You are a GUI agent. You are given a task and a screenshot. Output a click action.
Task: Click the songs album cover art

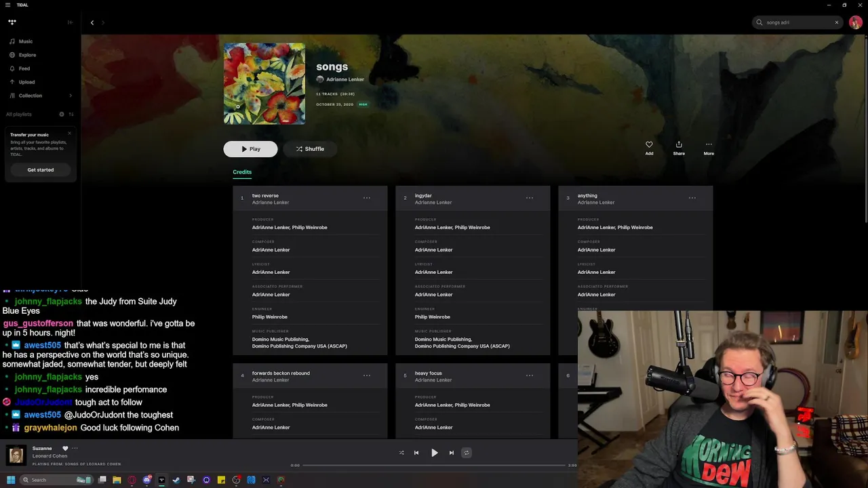264,83
